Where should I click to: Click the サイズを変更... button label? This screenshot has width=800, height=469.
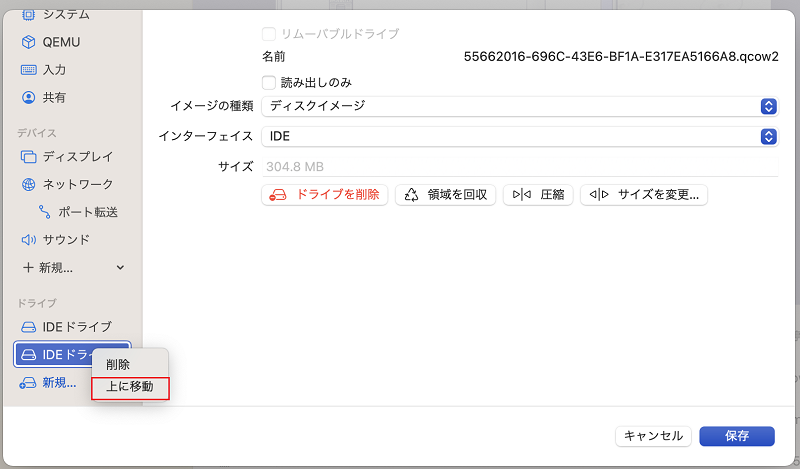pos(658,194)
